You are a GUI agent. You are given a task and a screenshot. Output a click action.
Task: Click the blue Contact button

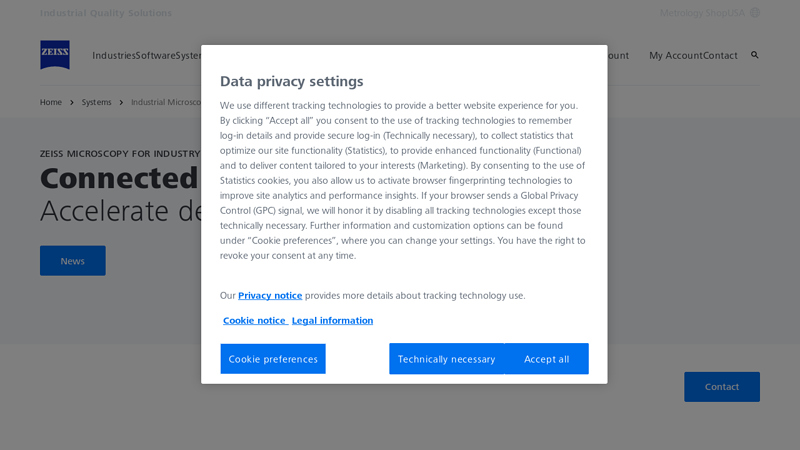click(x=721, y=387)
